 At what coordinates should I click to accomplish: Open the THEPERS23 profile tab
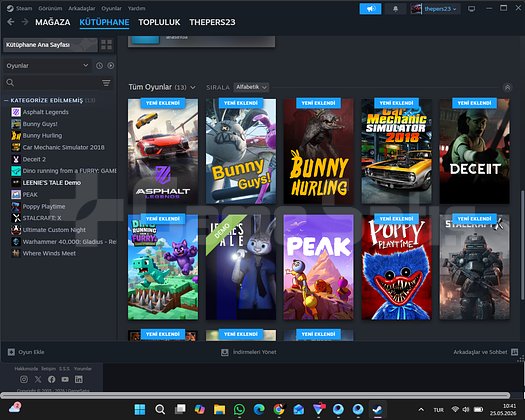(212, 22)
